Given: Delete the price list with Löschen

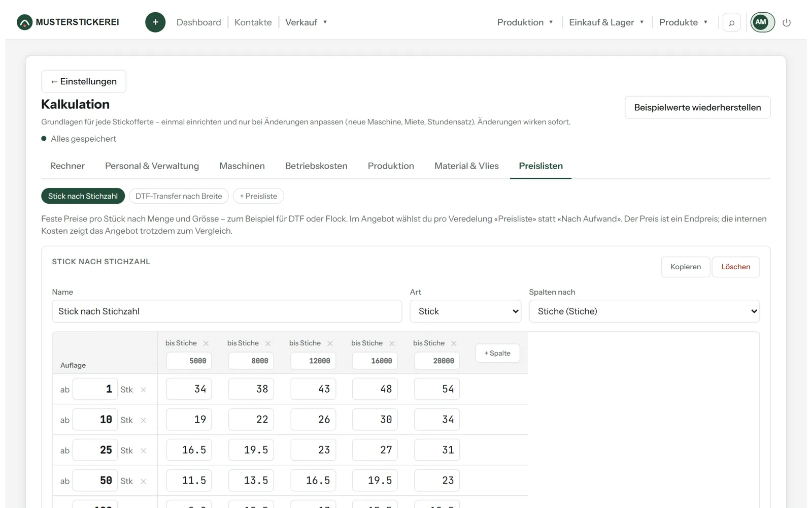Looking at the screenshot, I should 735,267.
